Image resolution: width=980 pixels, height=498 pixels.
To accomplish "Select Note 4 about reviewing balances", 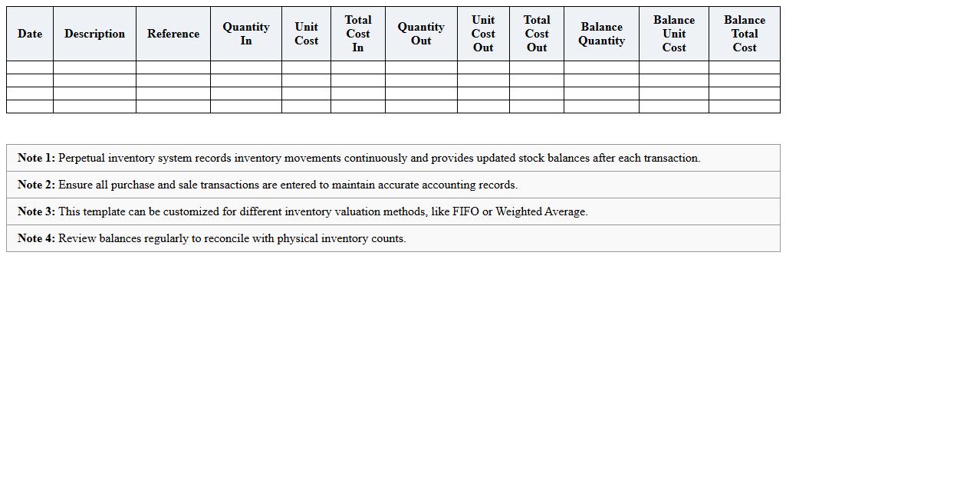I will (x=212, y=238).
